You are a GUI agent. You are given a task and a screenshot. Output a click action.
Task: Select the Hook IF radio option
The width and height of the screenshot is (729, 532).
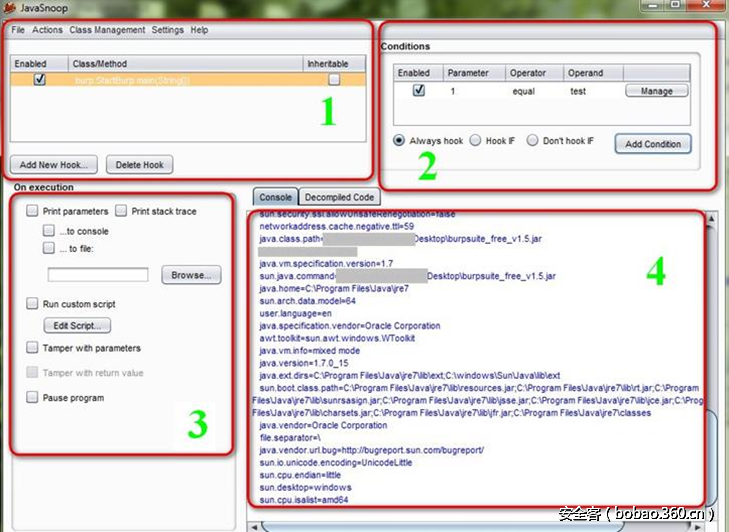(x=476, y=141)
